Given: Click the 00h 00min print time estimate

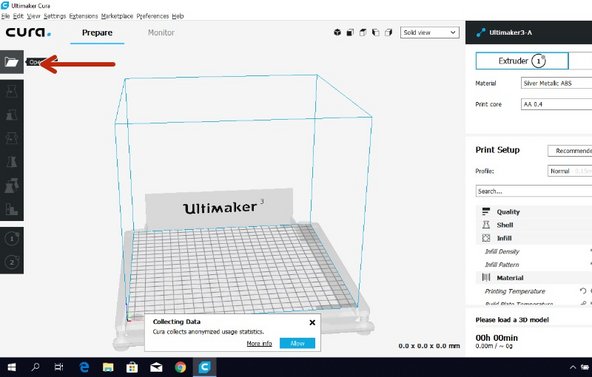Looking at the screenshot, I should tap(496, 338).
